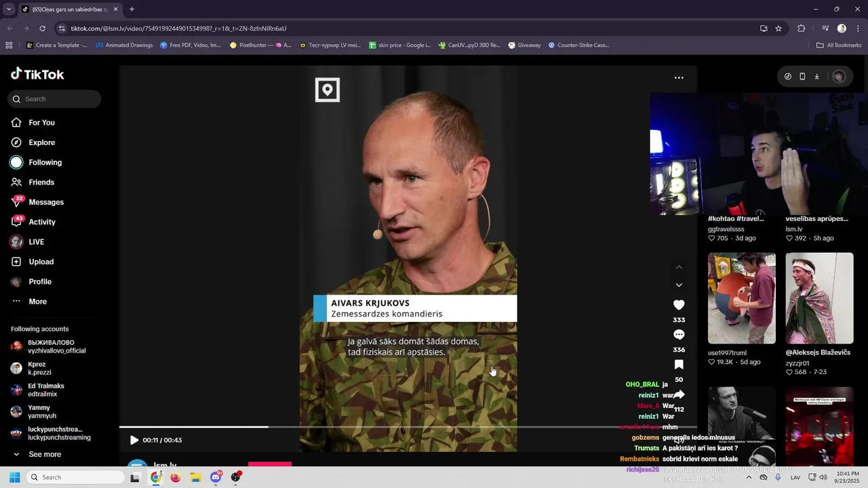868x488 pixels.
Task: Go to For You feed
Action: pyautogui.click(x=41, y=123)
